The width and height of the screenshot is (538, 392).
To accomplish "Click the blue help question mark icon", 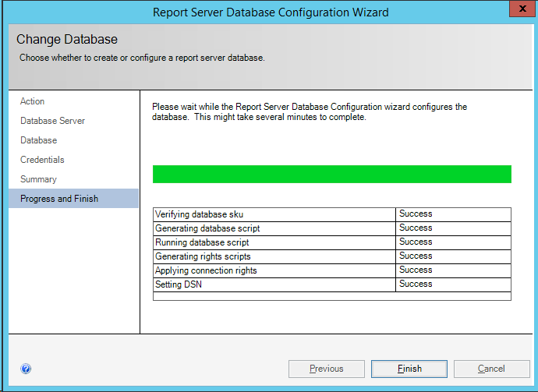I will point(26,369).
